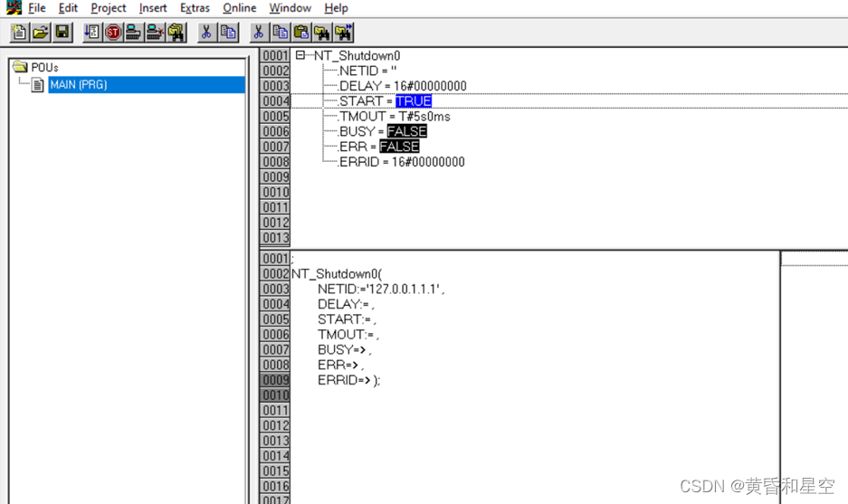Click the Open project folder icon
Screen dimensions: 848x504
click(x=41, y=33)
